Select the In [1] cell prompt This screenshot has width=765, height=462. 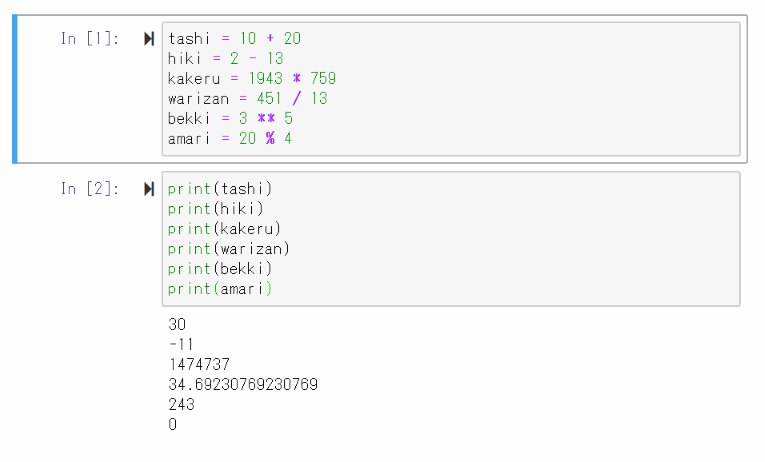coord(90,39)
